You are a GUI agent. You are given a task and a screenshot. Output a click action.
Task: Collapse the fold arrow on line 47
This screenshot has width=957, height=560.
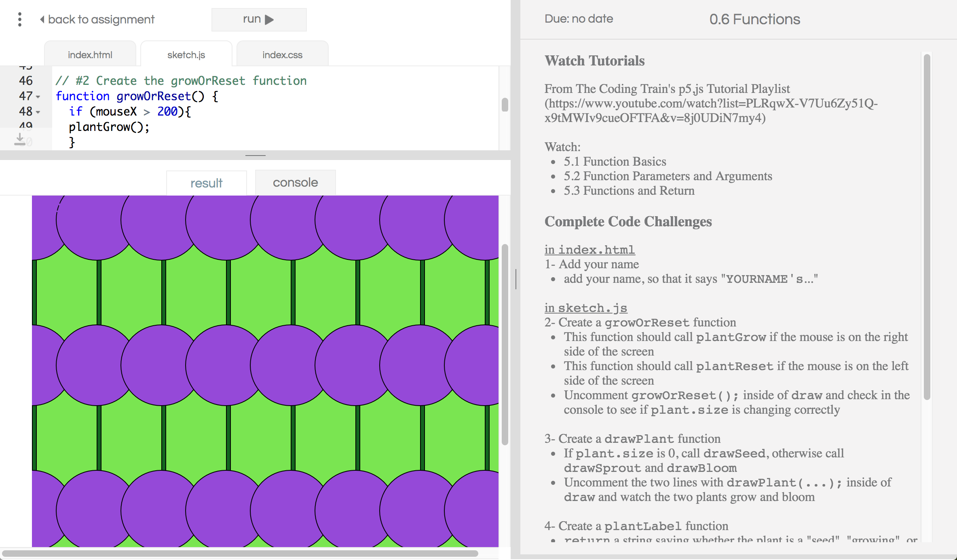(x=38, y=97)
